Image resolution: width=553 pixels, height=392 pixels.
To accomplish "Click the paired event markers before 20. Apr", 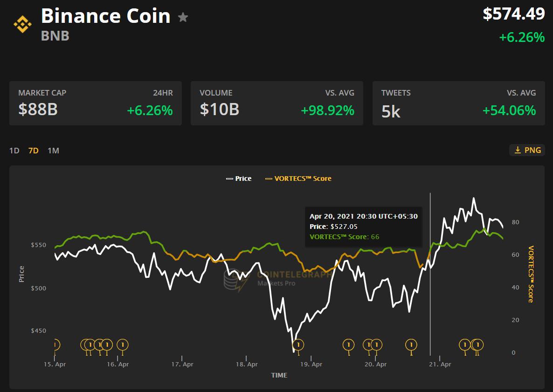I will click(x=372, y=345).
